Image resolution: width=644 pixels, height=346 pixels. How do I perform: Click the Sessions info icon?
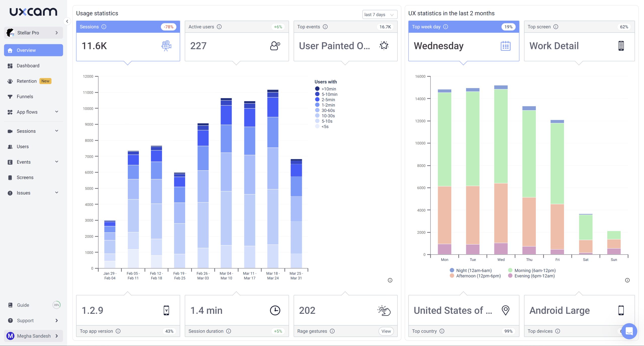[x=104, y=27]
